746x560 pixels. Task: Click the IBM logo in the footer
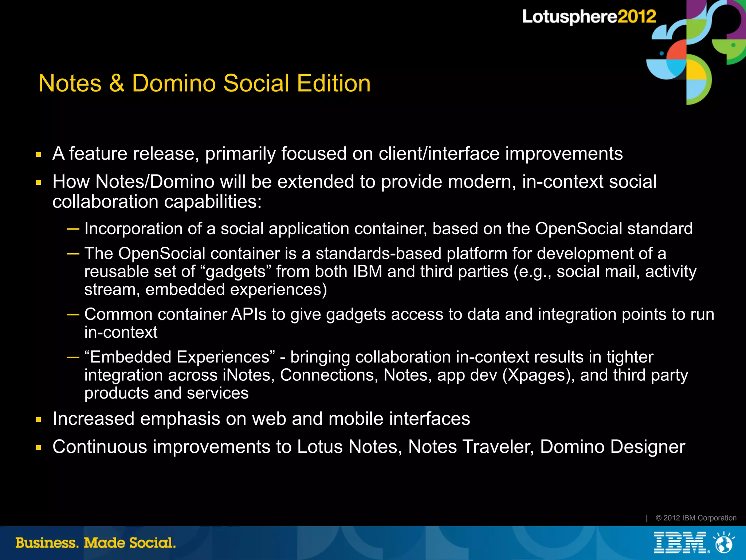(682, 543)
